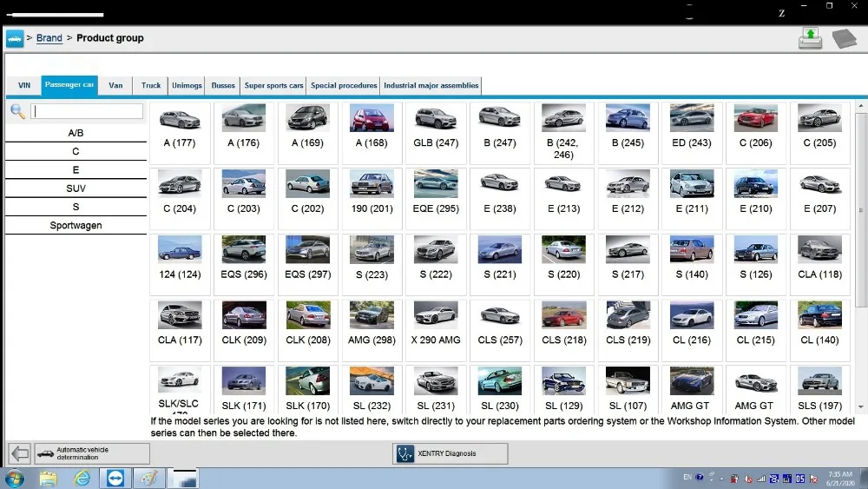This screenshot has width=868, height=489.
Task: Select the Truck tab
Action: 151,85
